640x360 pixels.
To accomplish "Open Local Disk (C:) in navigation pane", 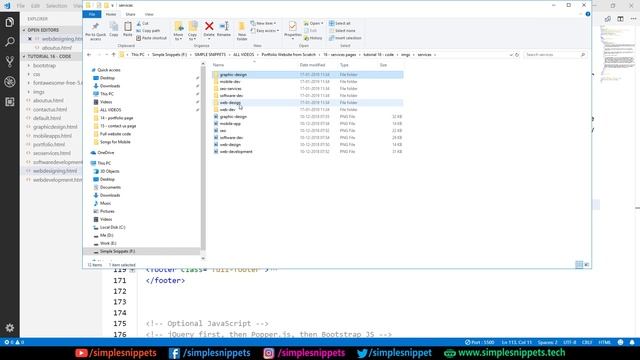I will tap(112, 227).
